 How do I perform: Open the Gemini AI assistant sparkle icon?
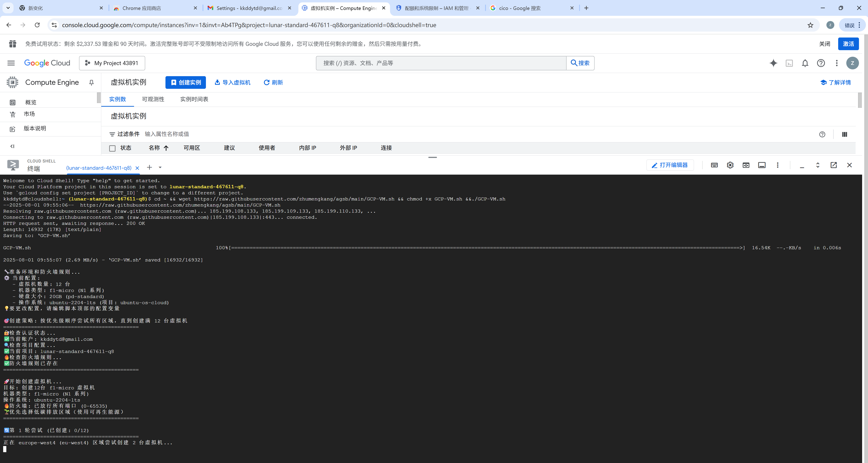(773, 63)
